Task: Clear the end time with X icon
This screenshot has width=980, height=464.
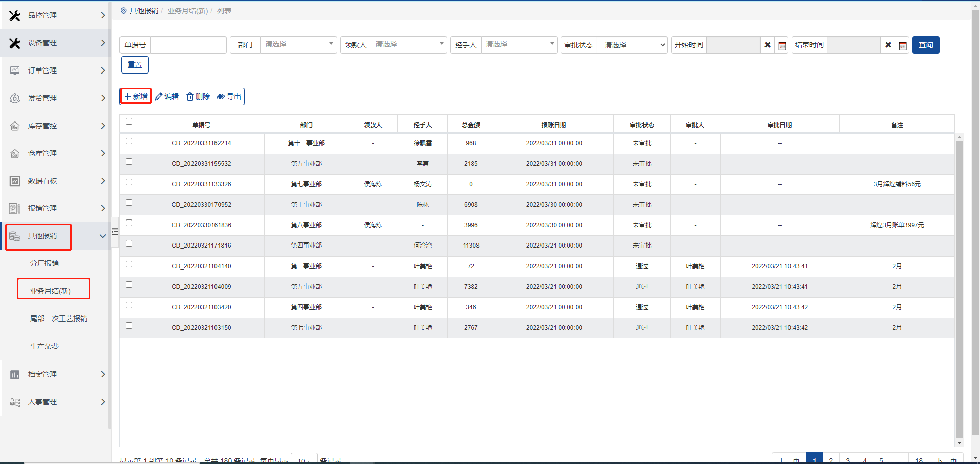Action: [888, 45]
